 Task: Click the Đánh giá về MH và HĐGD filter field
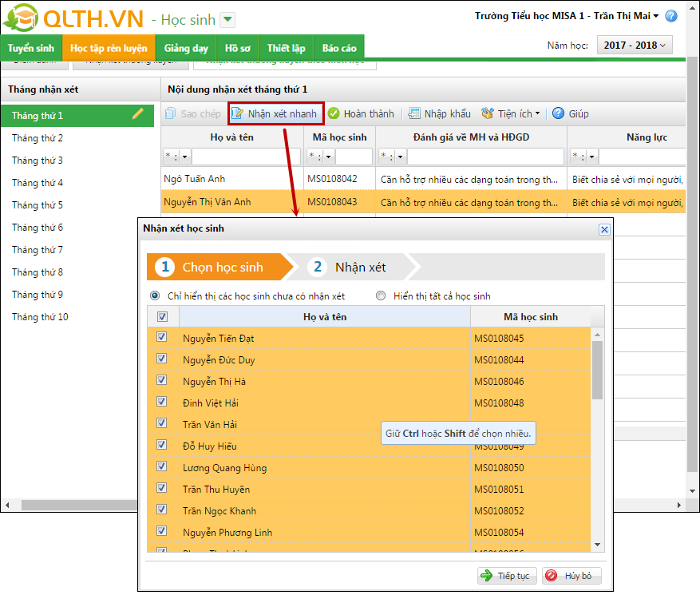[x=486, y=157]
